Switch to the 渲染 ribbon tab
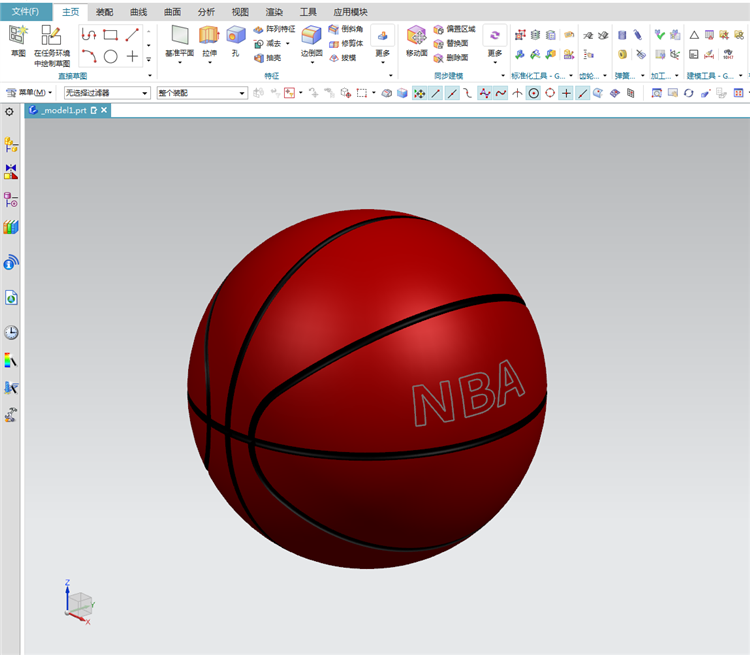This screenshot has height=655, width=750. click(274, 12)
